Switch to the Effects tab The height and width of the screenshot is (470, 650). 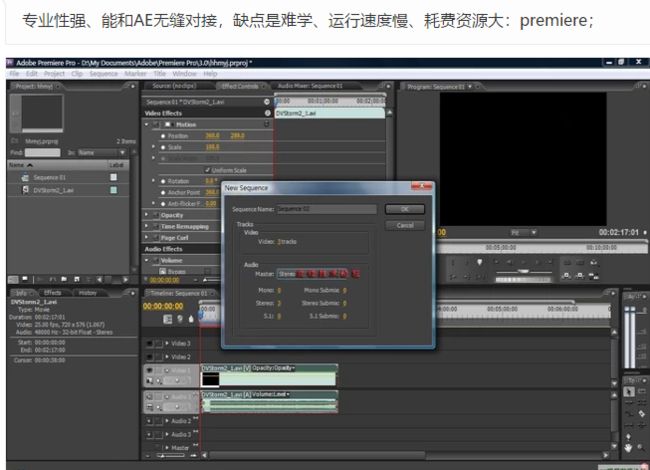click(x=52, y=293)
